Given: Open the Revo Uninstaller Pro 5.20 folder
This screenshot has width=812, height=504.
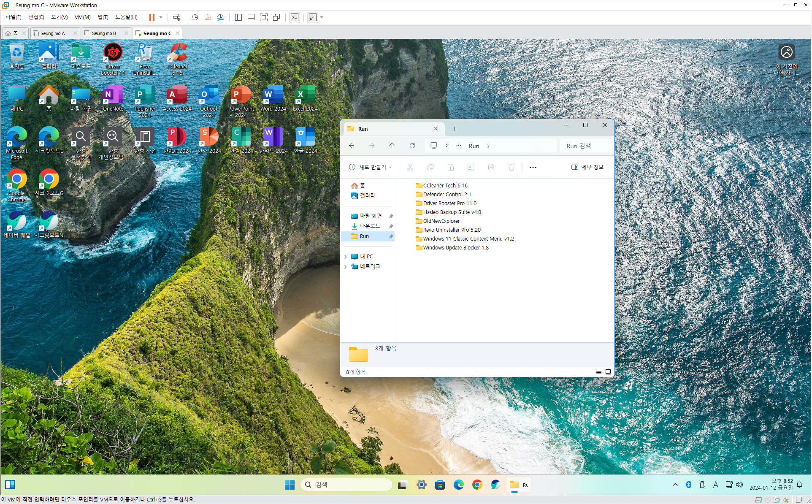Looking at the screenshot, I should [x=452, y=230].
